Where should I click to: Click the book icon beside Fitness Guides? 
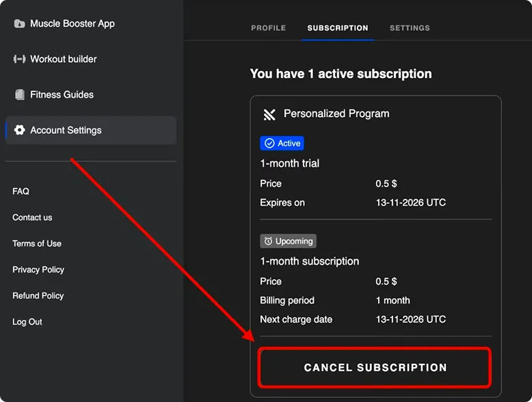[x=20, y=94]
